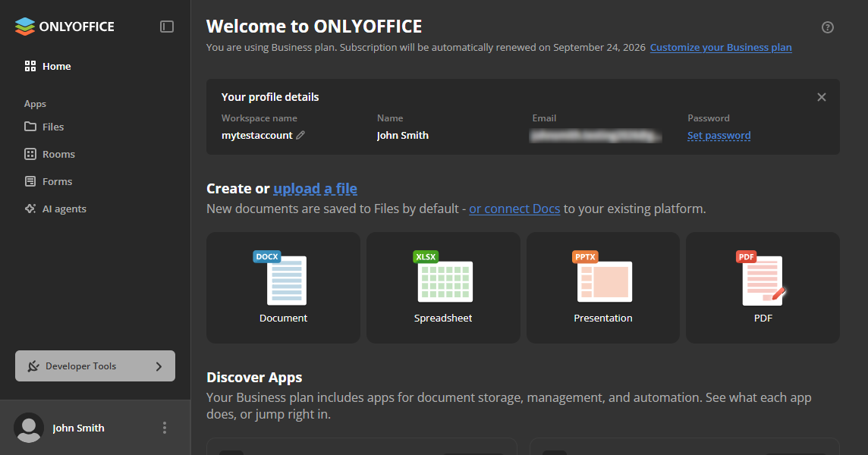Screen dimensions: 868x455
Task: Click the Rooms grid icon
Action: (30, 155)
